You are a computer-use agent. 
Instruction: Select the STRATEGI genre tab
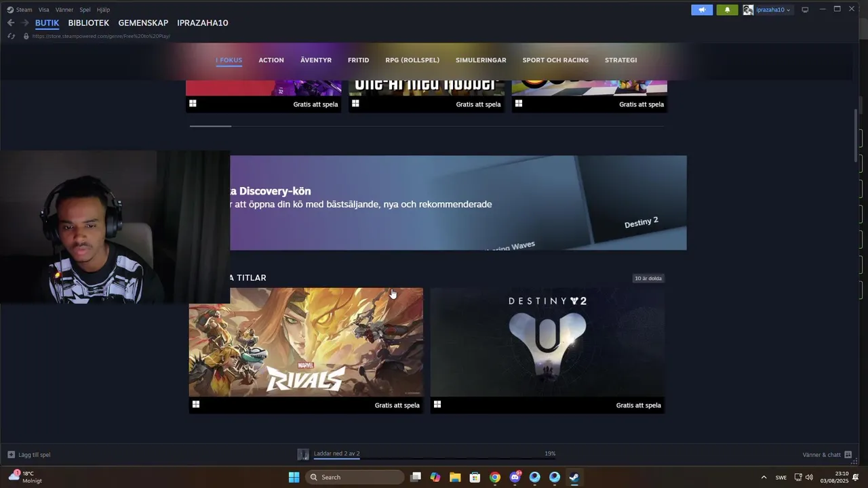coord(621,60)
